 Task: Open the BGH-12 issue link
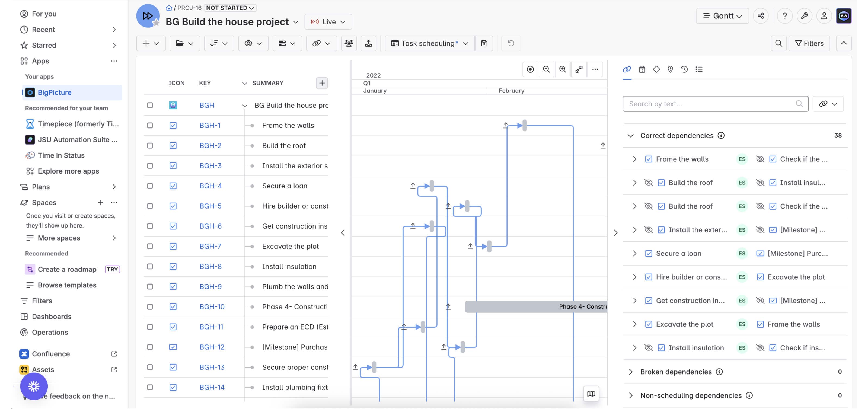212,347
